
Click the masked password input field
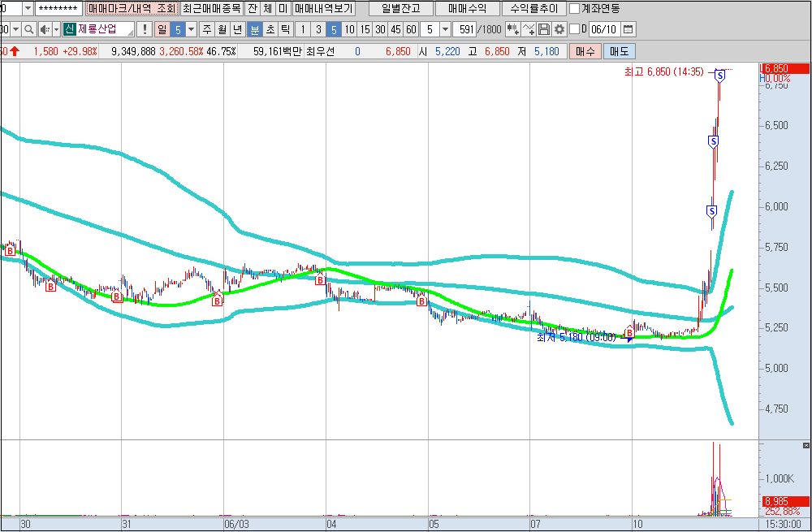[58, 9]
